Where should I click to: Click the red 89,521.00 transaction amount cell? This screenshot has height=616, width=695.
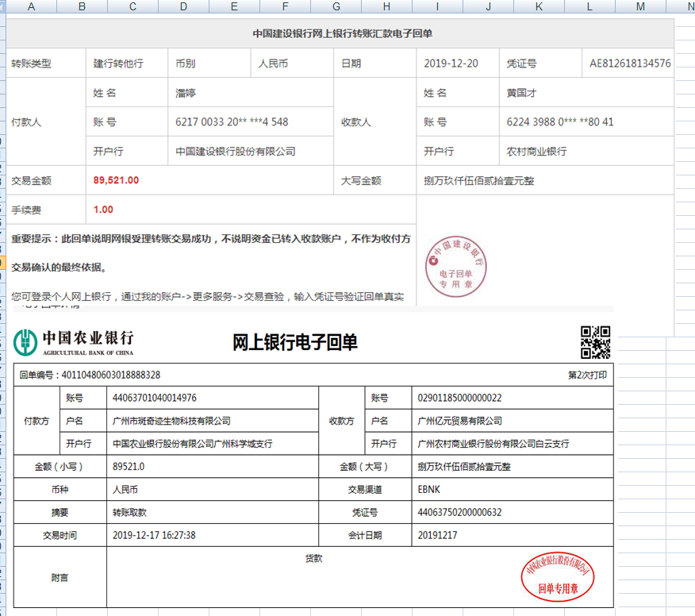[116, 180]
